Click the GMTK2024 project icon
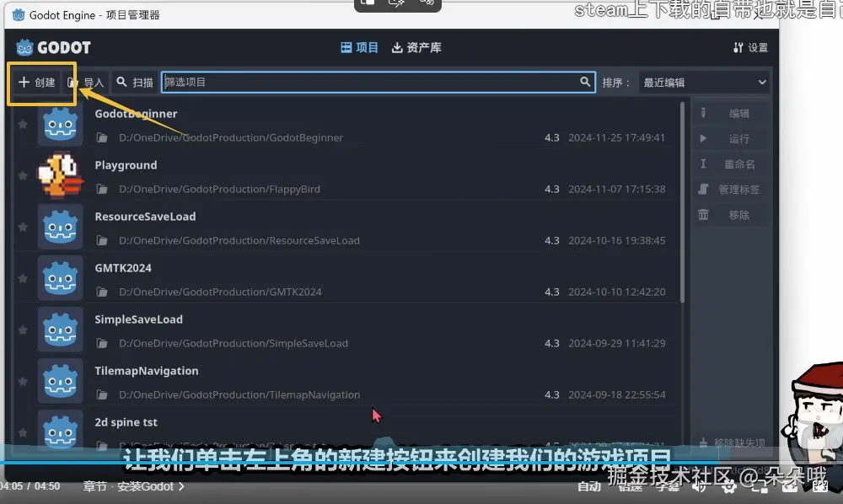Screen dimensions: 843x504 click(x=60, y=278)
